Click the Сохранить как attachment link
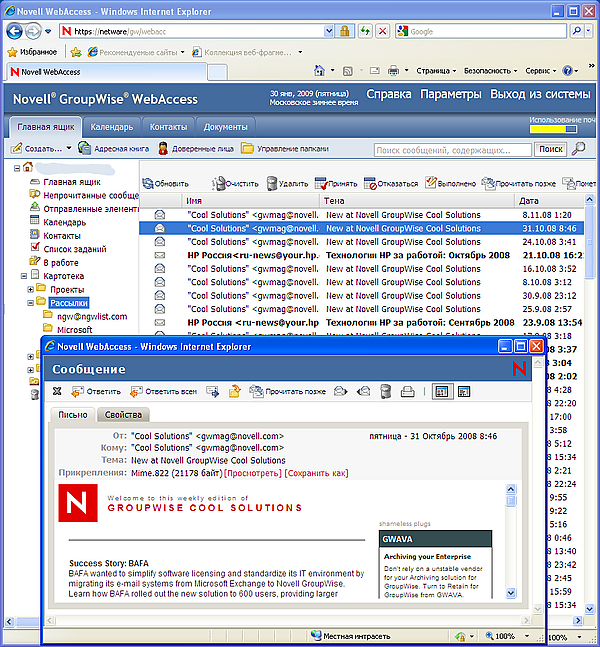Viewport: 600px width, 647px height. [316, 472]
